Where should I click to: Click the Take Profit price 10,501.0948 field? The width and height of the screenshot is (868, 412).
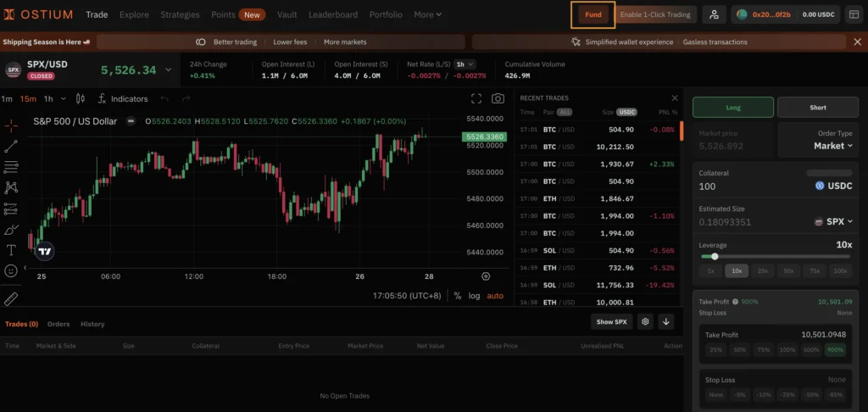[823, 335]
